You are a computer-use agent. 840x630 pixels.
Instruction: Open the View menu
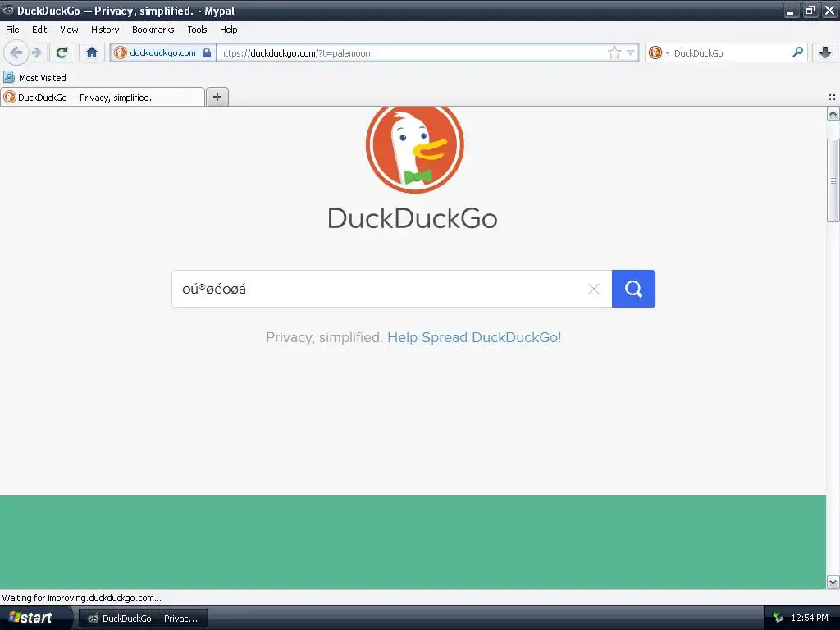point(69,30)
